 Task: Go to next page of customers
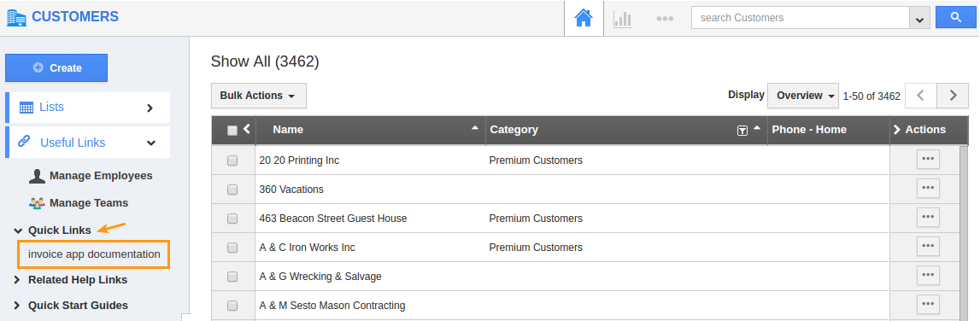[x=954, y=96]
